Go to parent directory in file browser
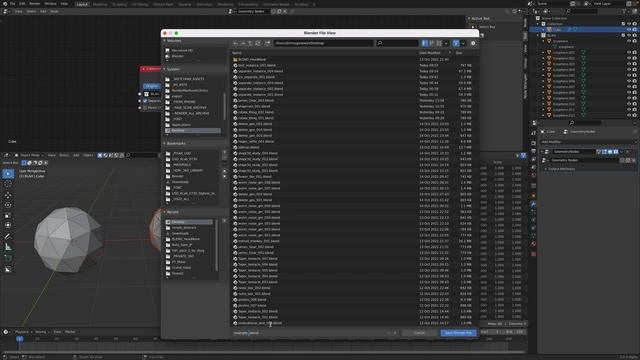 [250, 43]
